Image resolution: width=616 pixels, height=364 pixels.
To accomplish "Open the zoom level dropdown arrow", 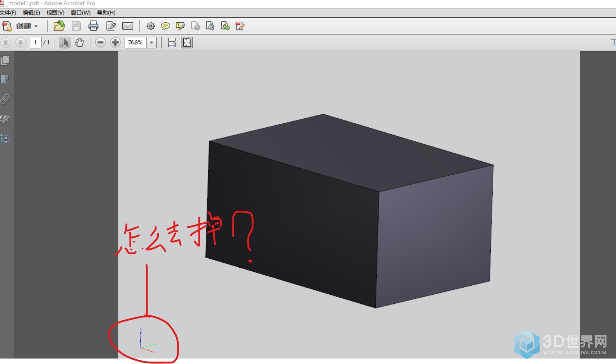I will pos(152,43).
